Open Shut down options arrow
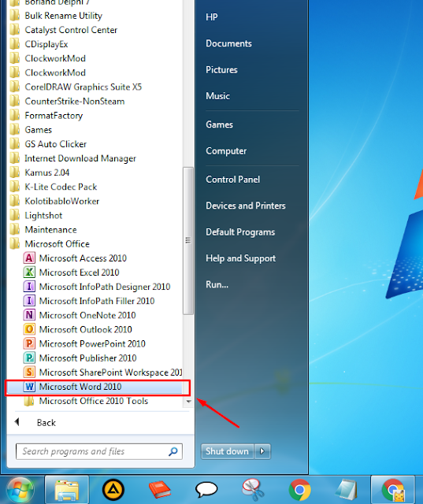423x504 pixels. coord(262,451)
